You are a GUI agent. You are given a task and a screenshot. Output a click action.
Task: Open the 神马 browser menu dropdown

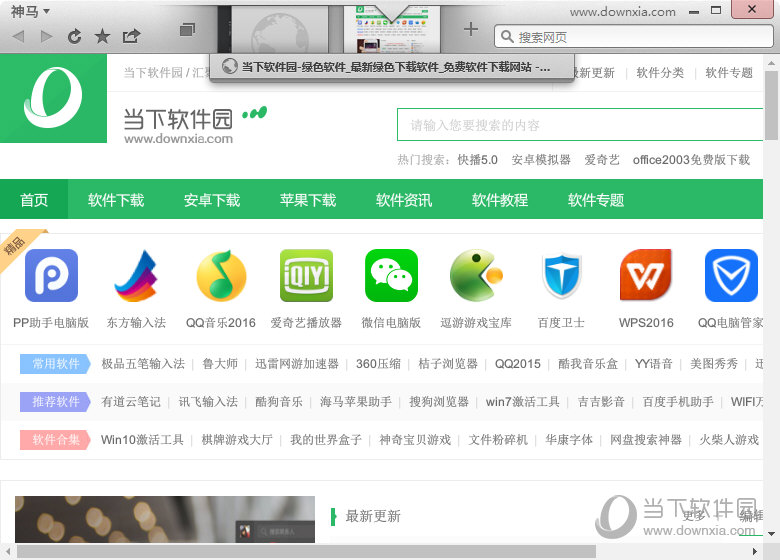coord(30,11)
